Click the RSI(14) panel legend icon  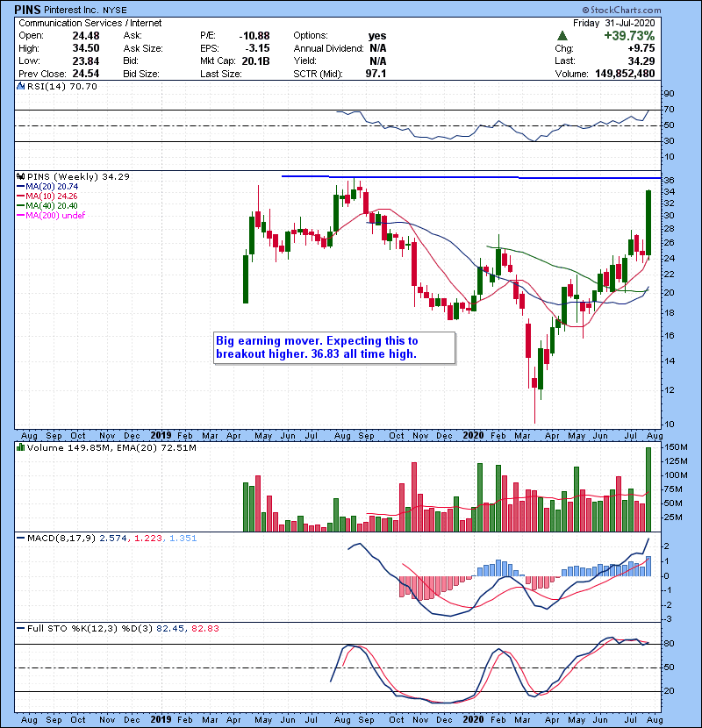click(x=20, y=86)
